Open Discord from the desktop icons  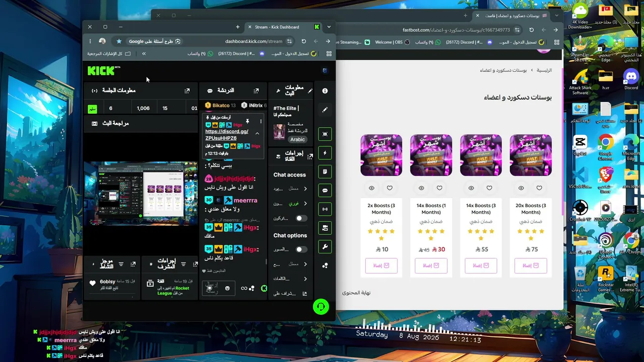[631, 80]
